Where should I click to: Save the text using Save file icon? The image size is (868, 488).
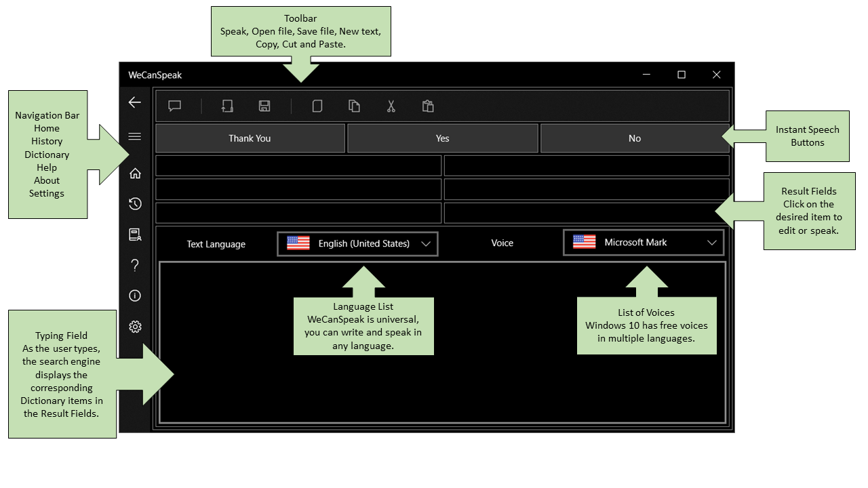[264, 106]
